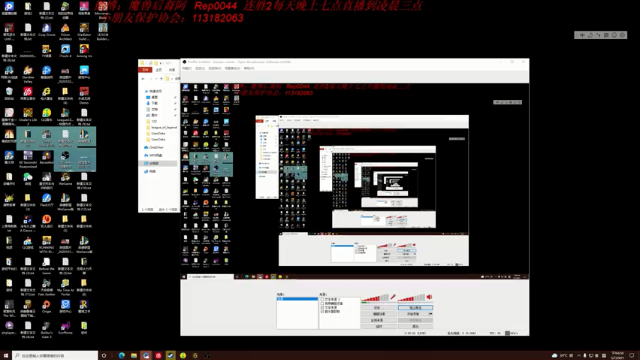Click the File Explorer taskbar icon
640x360 pixels.
coord(134,356)
